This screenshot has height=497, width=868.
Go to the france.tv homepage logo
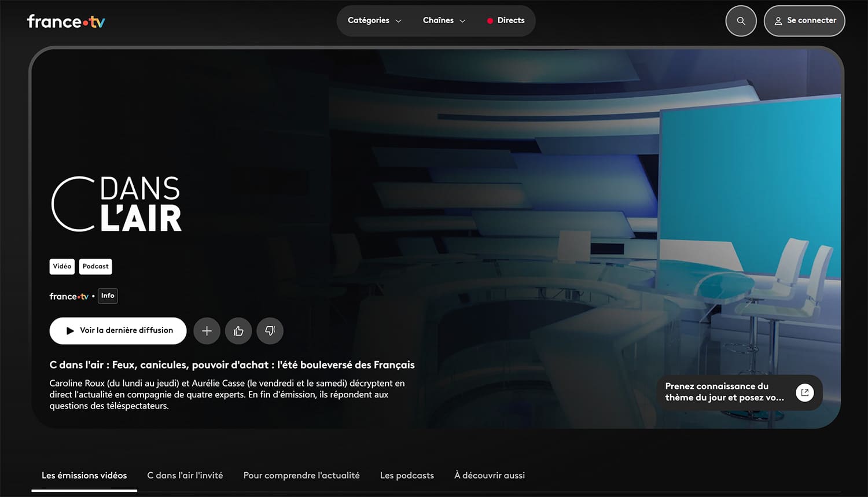pos(66,21)
